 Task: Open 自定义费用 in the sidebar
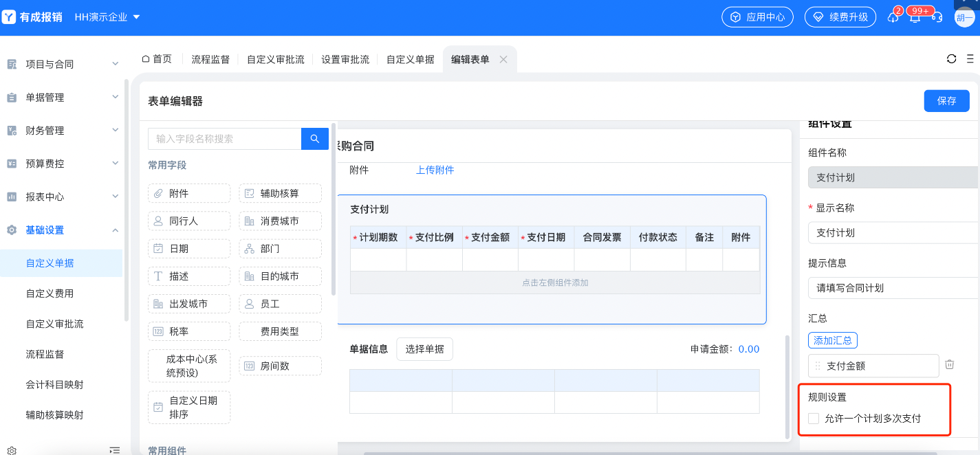[50, 293]
